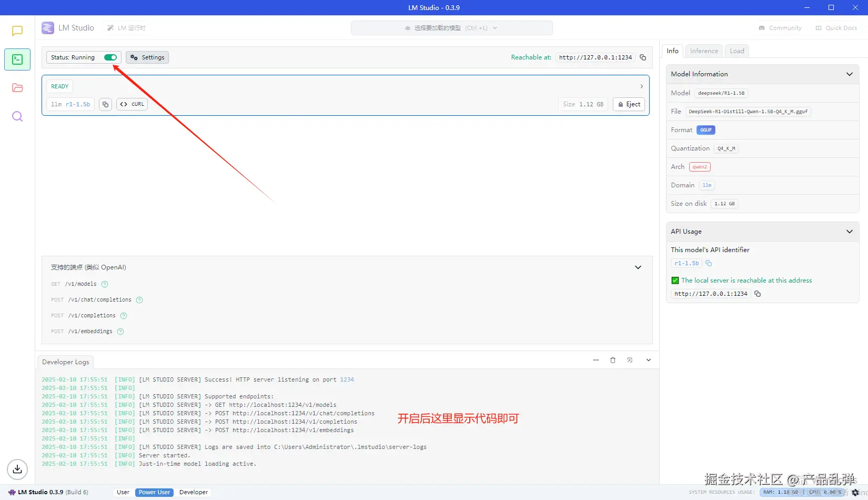Select the User mode
The image size is (868, 500).
tap(123, 493)
